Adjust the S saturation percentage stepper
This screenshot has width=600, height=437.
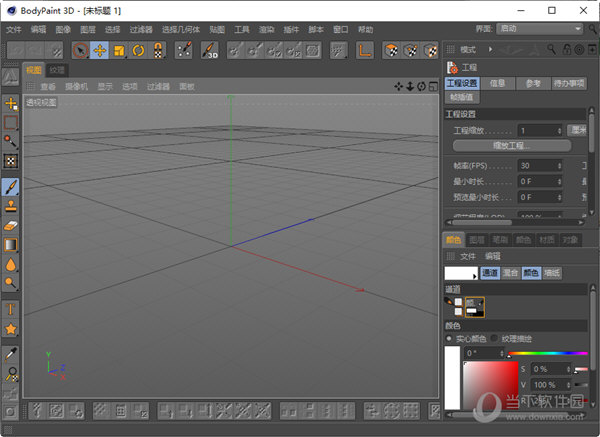[568, 369]
